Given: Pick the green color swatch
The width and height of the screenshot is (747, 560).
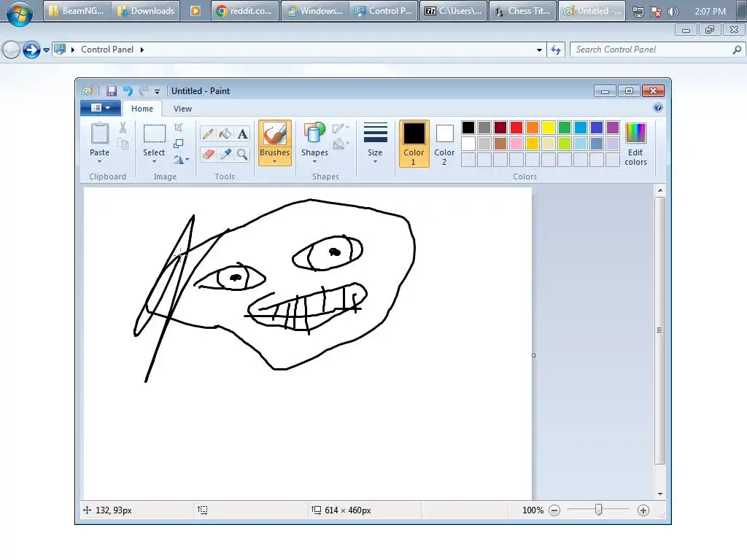Looking at the screenshot, I should [565, 128].
